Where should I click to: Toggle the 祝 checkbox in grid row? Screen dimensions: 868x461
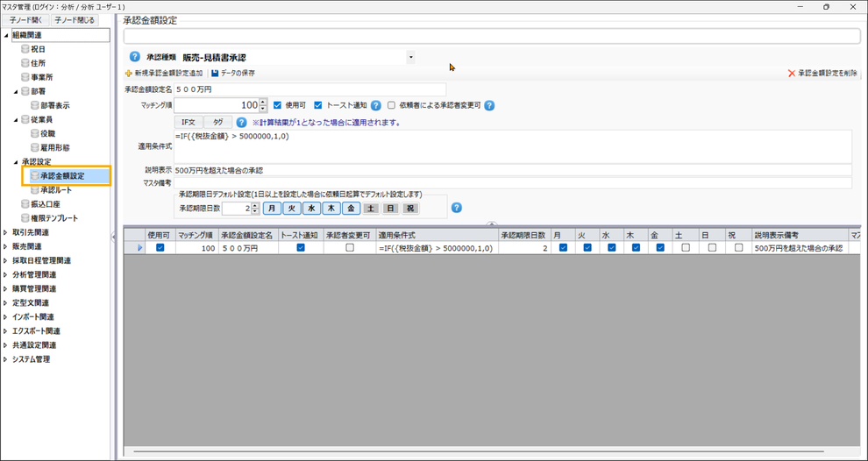(738, 248)
